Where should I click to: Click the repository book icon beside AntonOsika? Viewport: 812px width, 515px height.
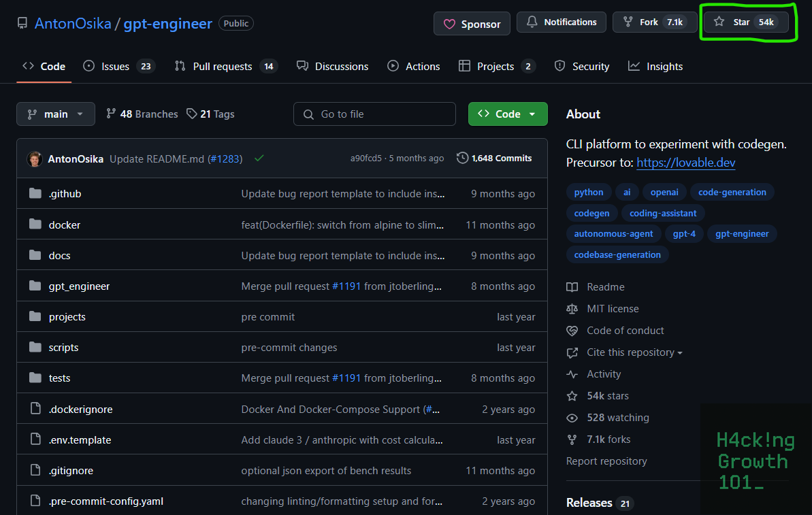[x=22, y=23]
